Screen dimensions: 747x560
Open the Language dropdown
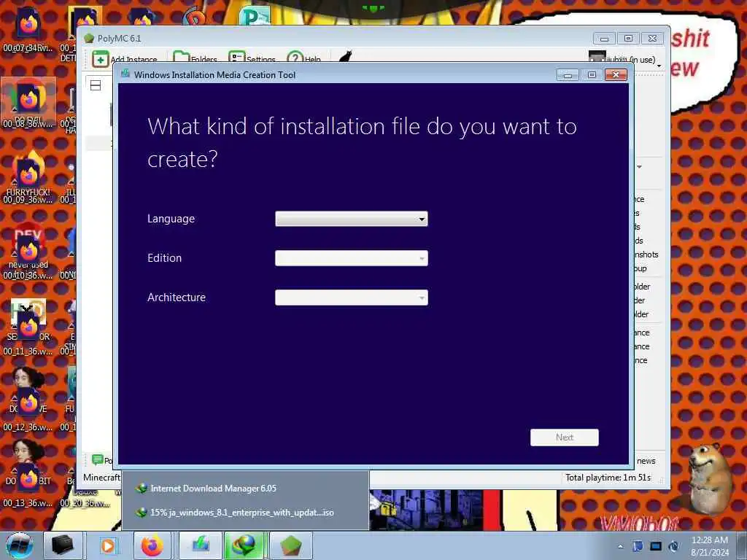point(351,219)
